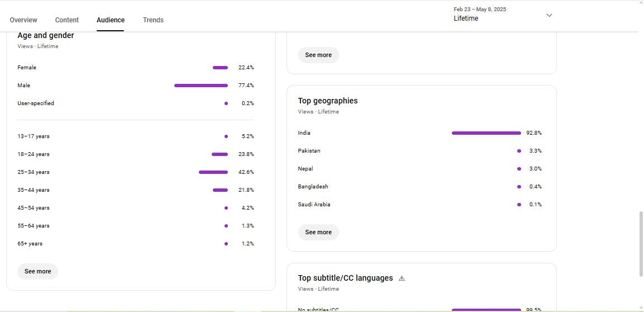644x312 pixels.
Task: Click the 18–24 years bar
Action: (220, 154)
